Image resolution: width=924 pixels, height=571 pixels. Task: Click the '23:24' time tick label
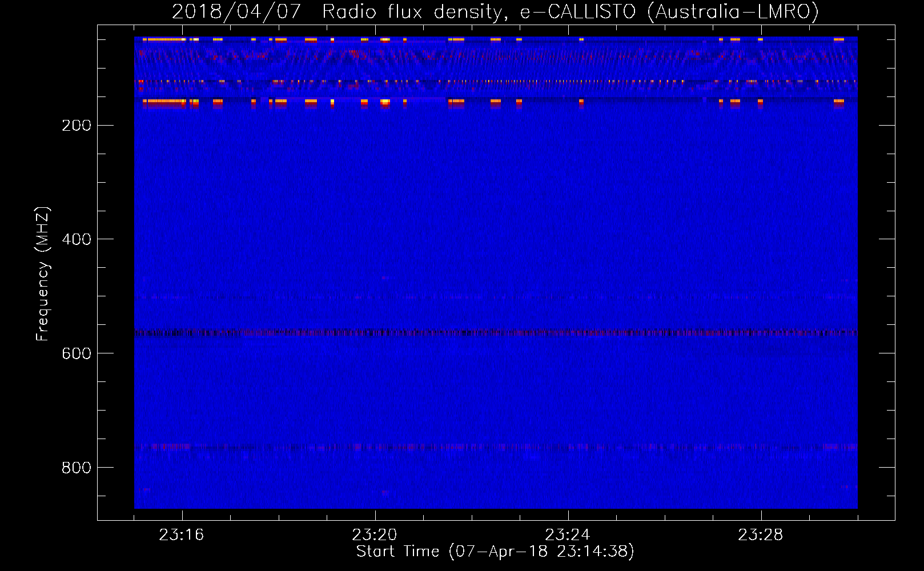[x=568, y=535]
